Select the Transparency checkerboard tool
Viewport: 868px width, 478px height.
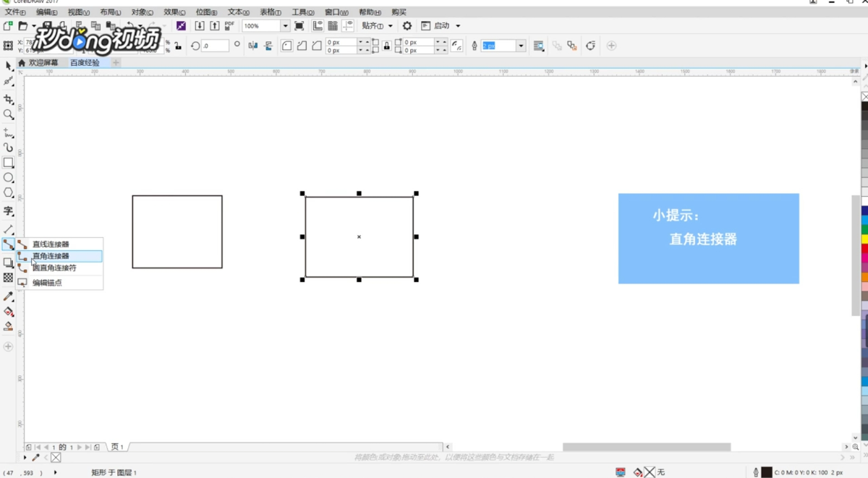(9, 278)
